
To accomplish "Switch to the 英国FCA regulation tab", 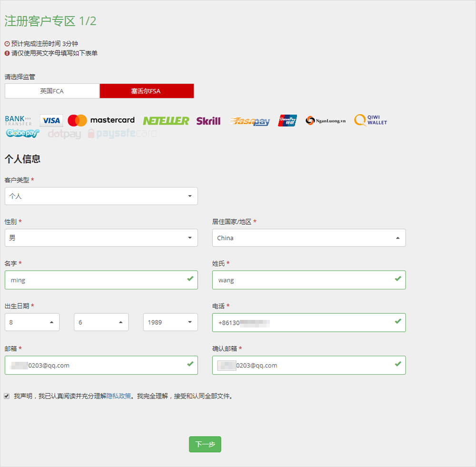I will tap(51, 90).
